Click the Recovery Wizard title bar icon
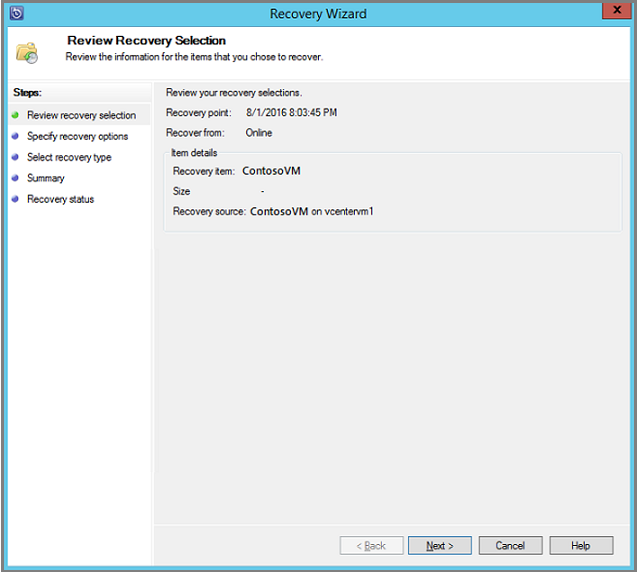The image size is (637, 572). (x=17, y=13)
